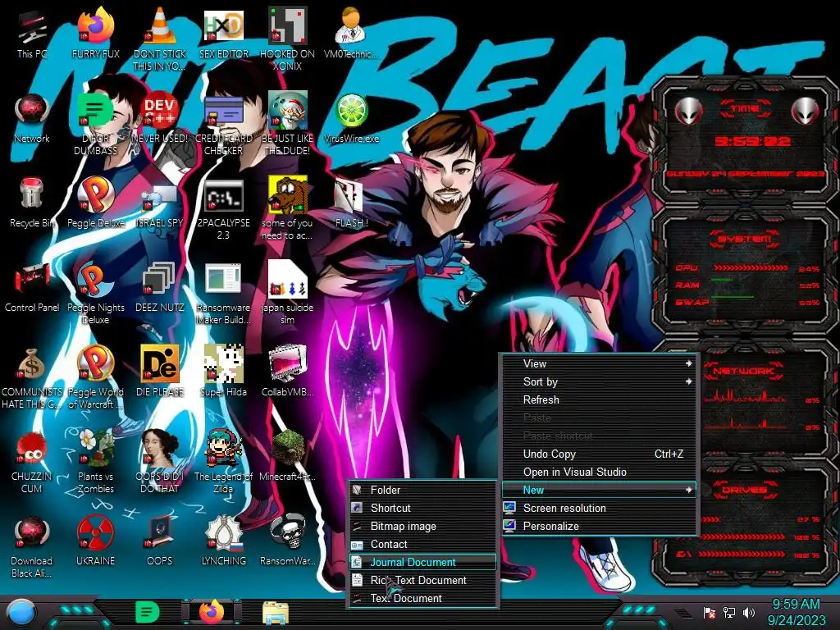Open the LYNCHING noose icon
The height and width of the screenshot is (630, 840).
pyautogui.click(x=224, y=541)
